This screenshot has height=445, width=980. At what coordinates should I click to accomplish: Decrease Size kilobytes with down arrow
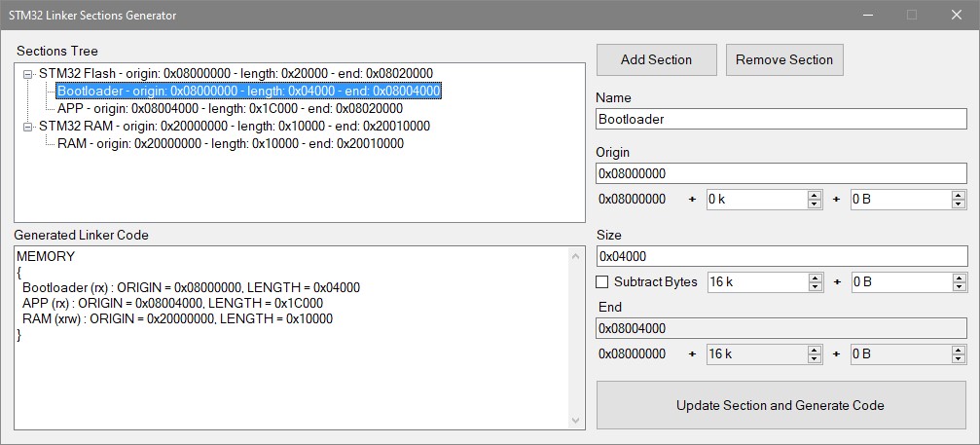[815, 286]
